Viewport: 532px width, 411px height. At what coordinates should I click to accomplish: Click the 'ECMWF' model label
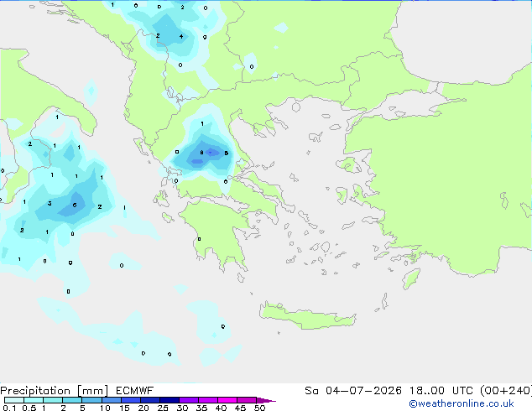135,391
